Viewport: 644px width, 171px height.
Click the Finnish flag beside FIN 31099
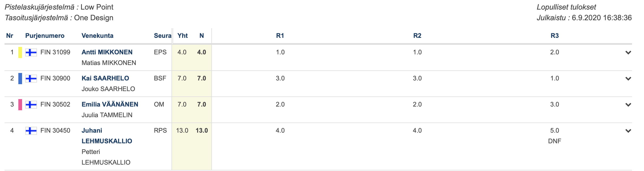(31, 52)
